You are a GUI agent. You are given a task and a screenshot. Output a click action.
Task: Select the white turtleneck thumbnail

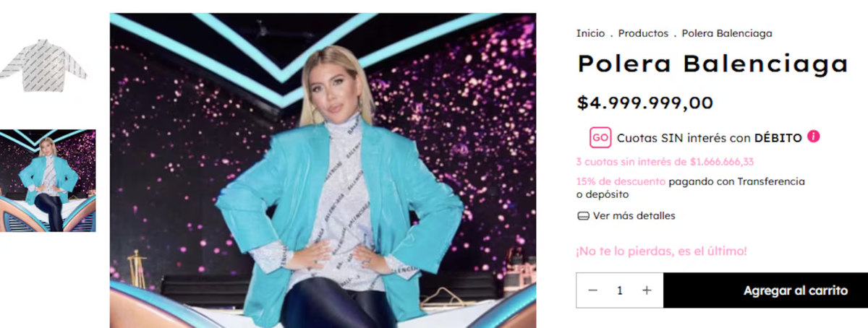43,66
